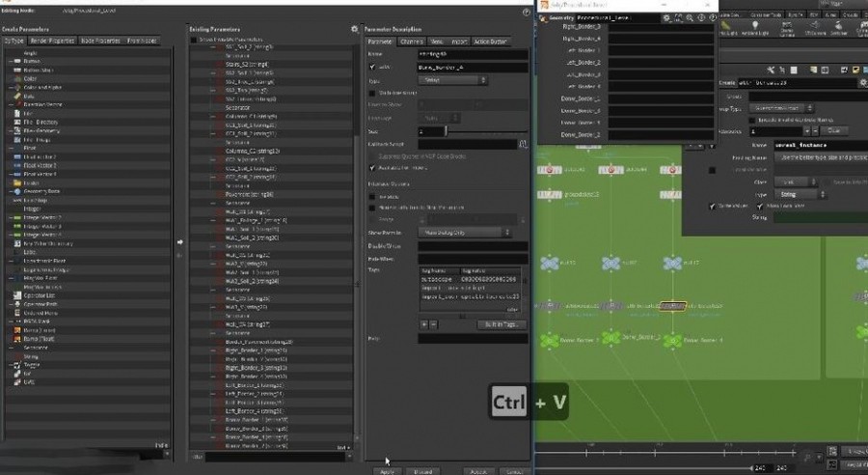Image resolution: width=868 pixels, height=475 pixels.
Task: Collapse the Right_Border_1 entry expander
Action: 213,350
